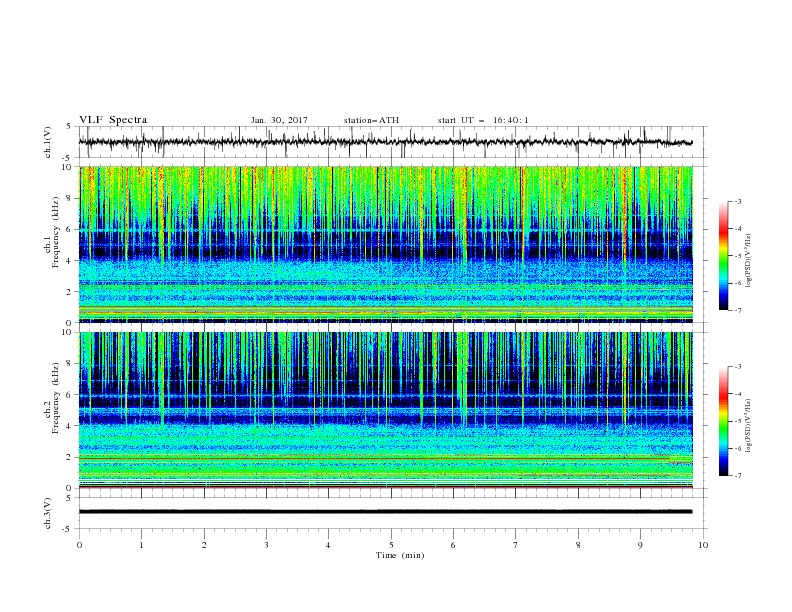Click the 'station=ATH' label
The width and height of the screenshot is (792, 612).
click(371, 120)
